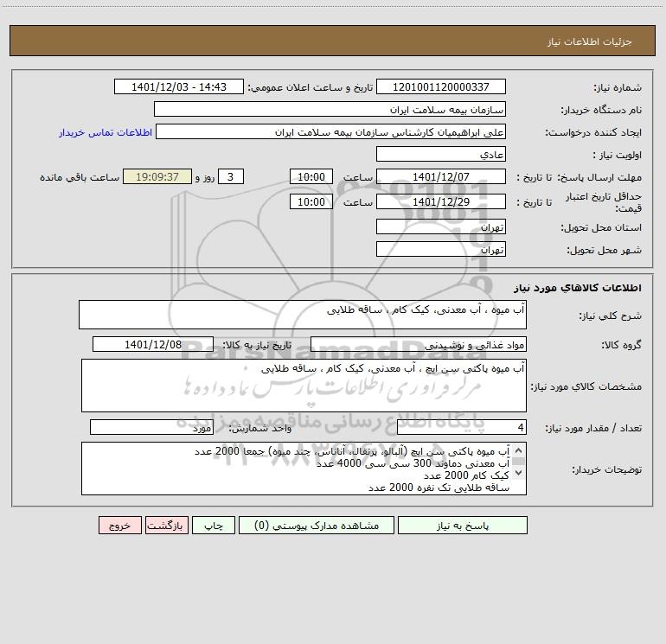Click buyer organization name field
The height and width of the screenshot is (644, 666).
click(330, 109)
